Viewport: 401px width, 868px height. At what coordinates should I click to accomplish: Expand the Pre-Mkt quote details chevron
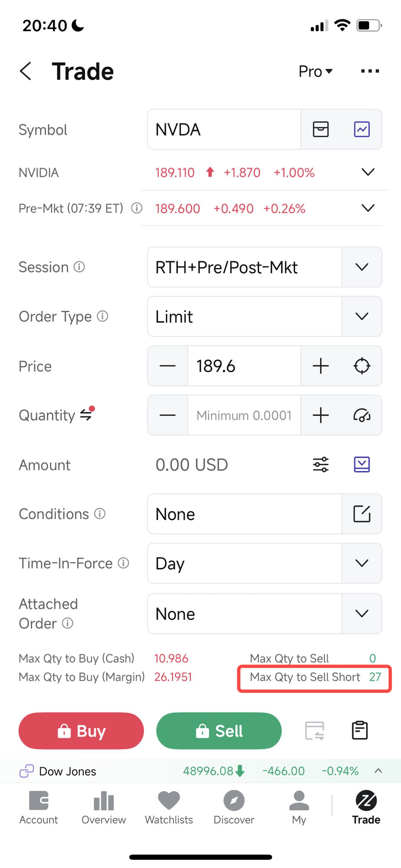tap(368, 208)
